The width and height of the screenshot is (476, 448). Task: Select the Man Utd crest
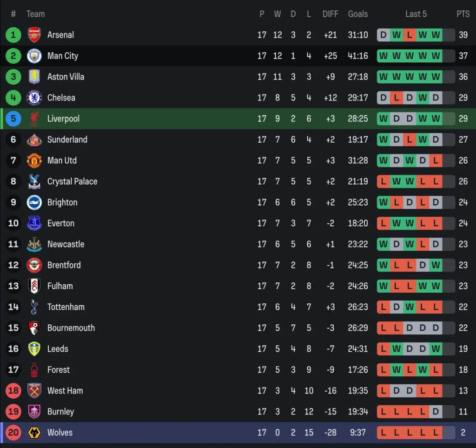tap(34, 160)
